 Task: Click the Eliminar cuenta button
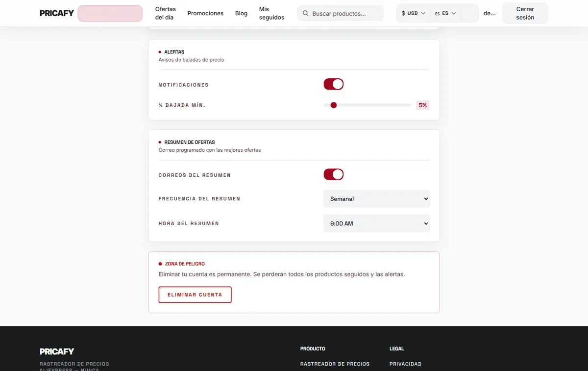195,295
